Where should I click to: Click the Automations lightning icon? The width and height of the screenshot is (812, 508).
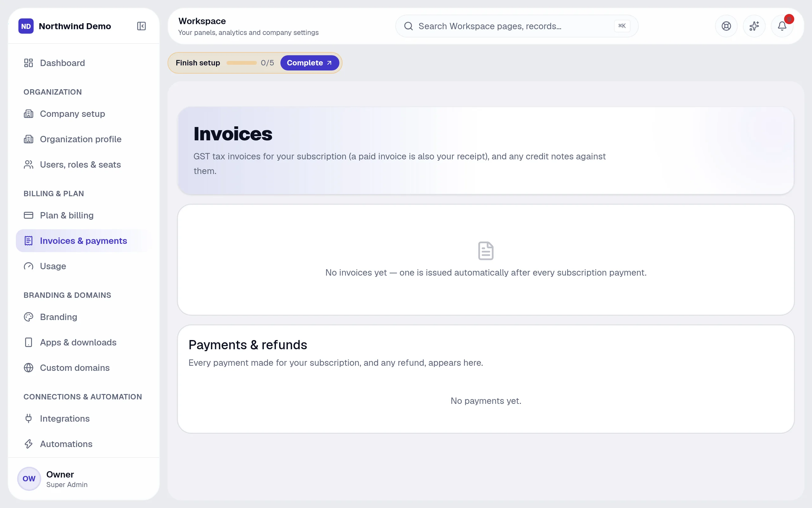coord(29,444)
